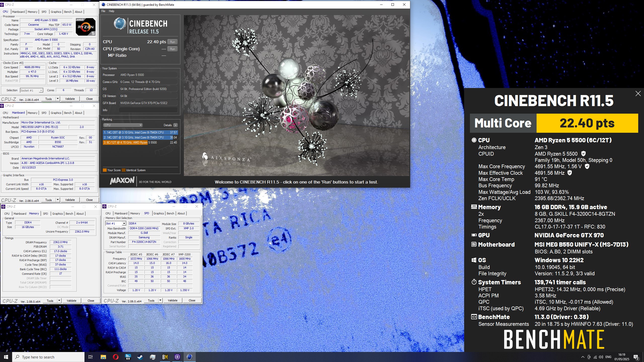Expand the Tools arrow in the Mainboard window
Screen dimensions: 644x362
58,200
